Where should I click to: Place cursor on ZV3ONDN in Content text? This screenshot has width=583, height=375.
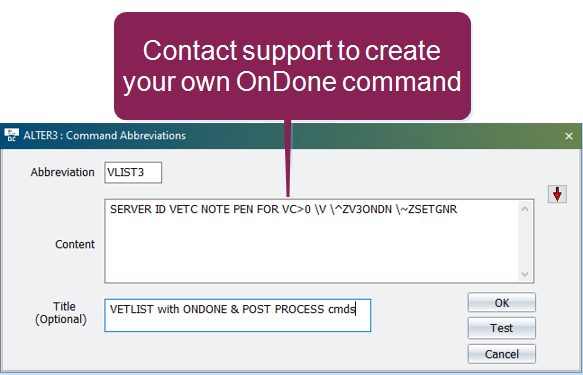367,209
